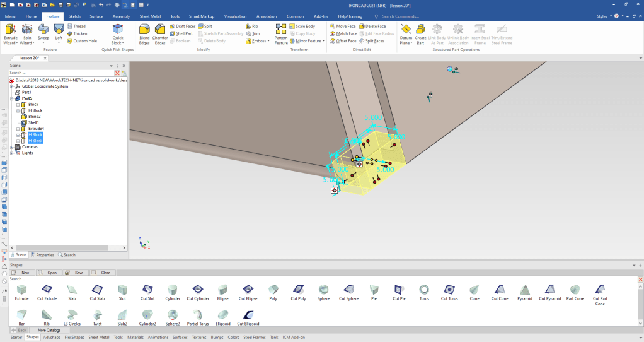This screenshot has width=644, height=342.
Task: Click the More Catalogs button
Action: point(49,330)
